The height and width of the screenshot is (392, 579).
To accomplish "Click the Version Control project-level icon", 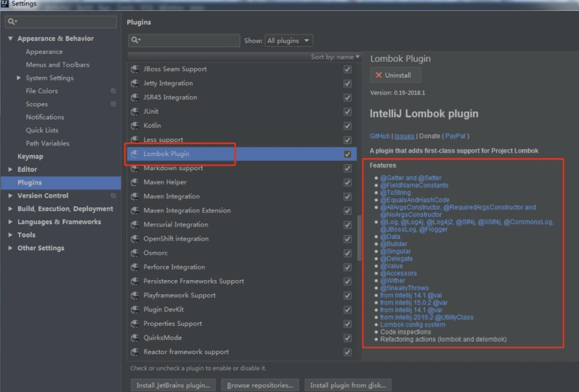I will [113, 196].
